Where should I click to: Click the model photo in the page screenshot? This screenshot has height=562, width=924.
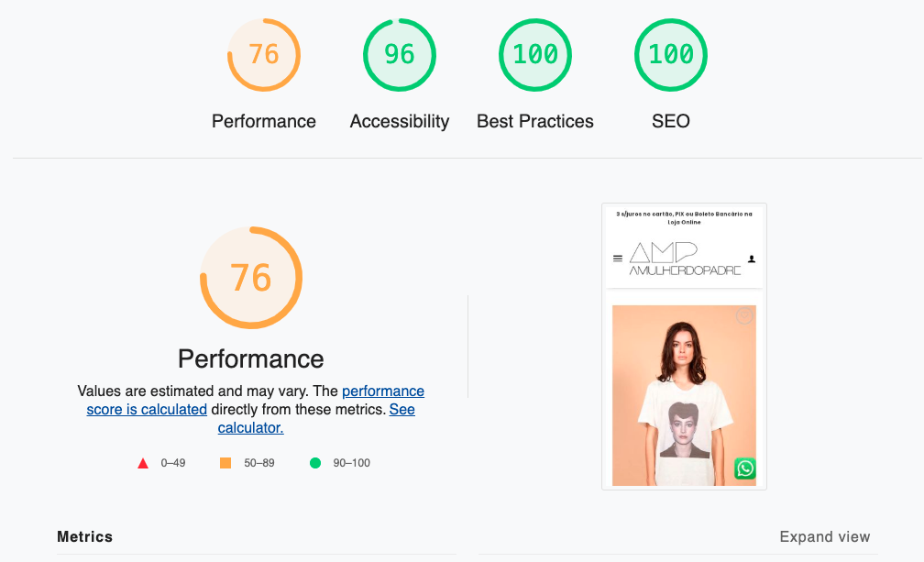pos(684,394)
